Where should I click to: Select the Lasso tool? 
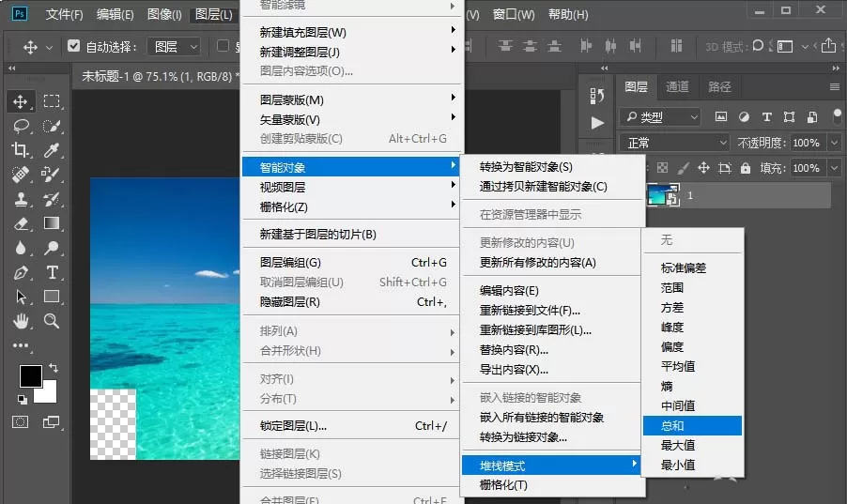[x=21, y=126]
